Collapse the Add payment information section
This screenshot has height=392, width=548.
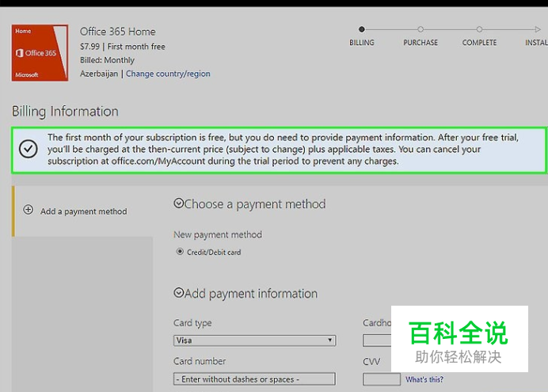point(179,292)
